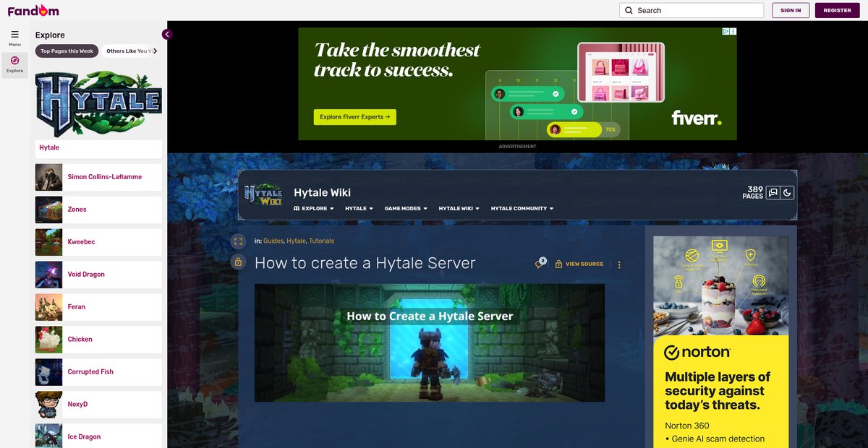Click the Simon Collins-Laflamme thumbnail
Image resolution: width=868 pixels, height=448 pixels.
(x=49, y=177)
